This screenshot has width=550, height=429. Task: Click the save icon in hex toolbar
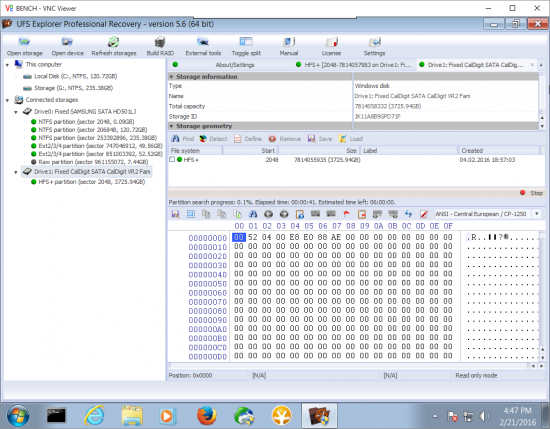click(175, 214)
